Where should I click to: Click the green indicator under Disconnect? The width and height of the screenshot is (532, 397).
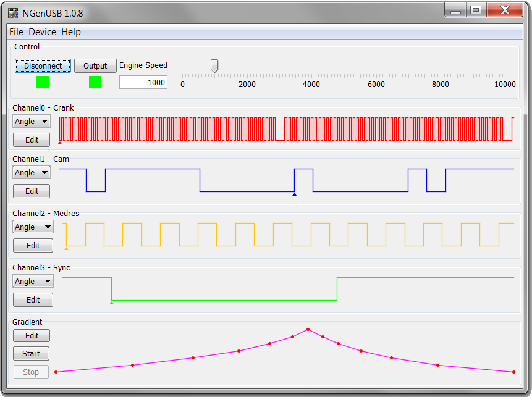[x=43, y=82]
